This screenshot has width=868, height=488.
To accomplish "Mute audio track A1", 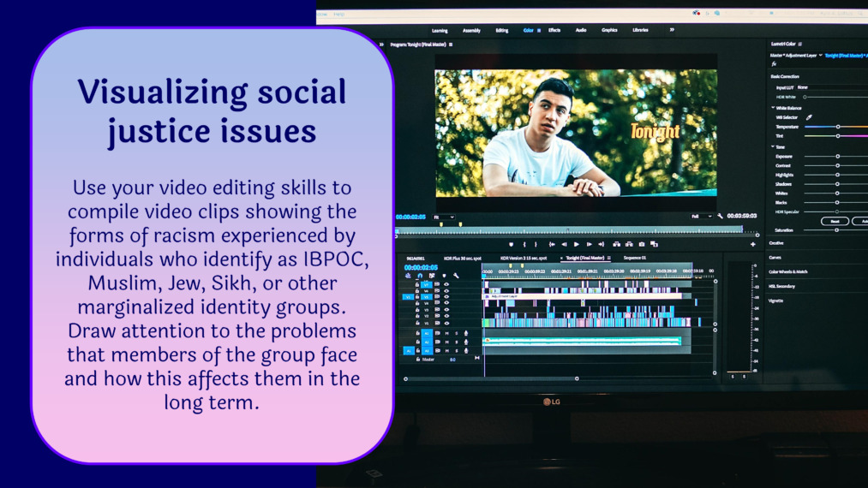I will (446, 333).
